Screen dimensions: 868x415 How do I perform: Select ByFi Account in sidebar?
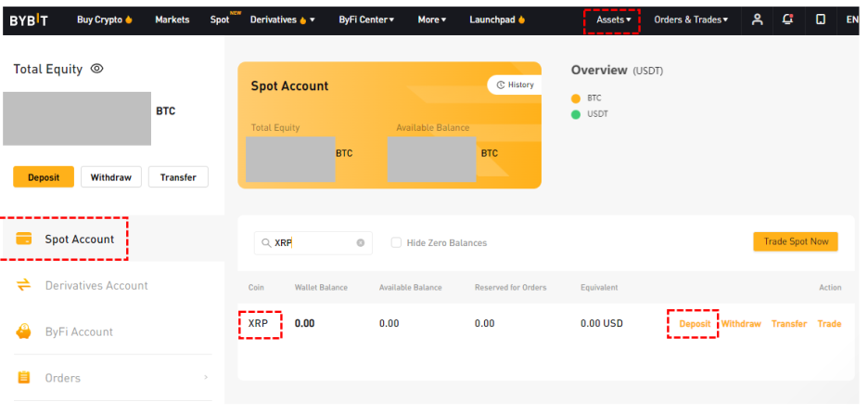(x=79, y=331)
